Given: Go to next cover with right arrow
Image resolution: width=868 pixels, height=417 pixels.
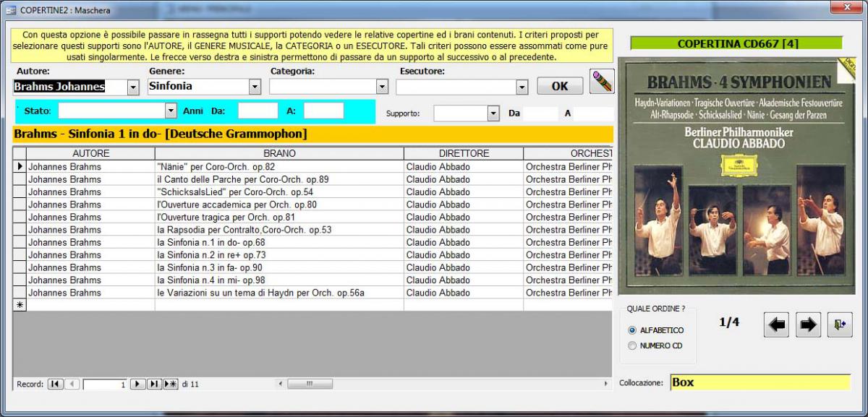Looking at the screenshot, I should [x=808, y=324].
